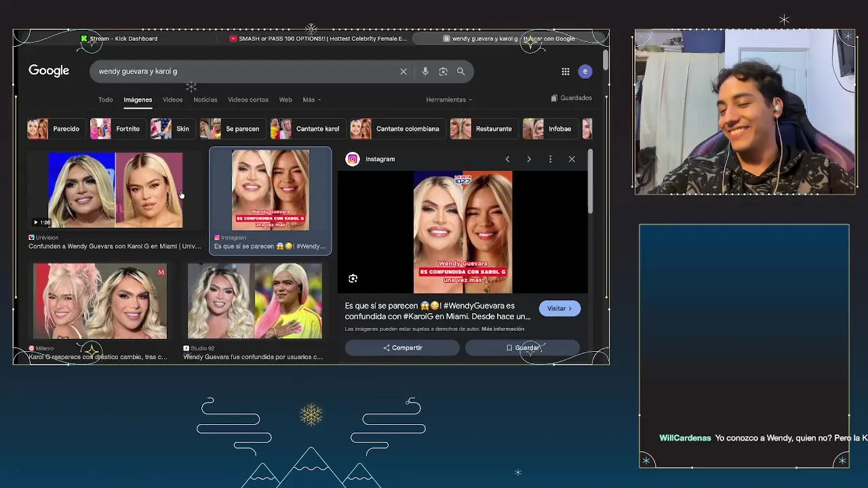Open the Instagram result thumbnail in grid

pyautogui.click(x=271, y=190)
